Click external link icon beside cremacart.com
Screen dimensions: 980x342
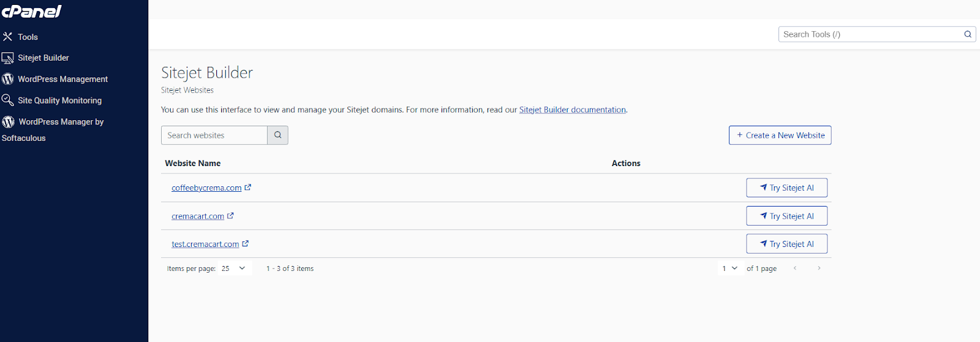(x=230, y=216)
